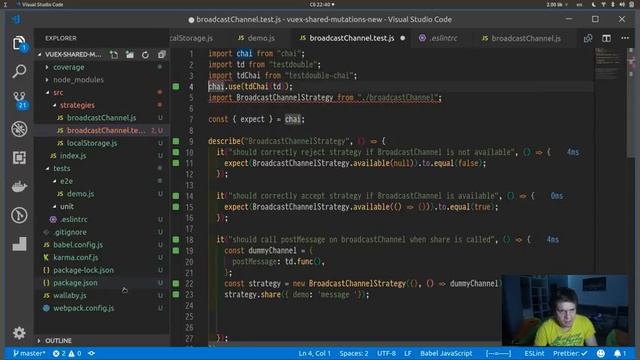Screen dimensions: 640x360
Task: Click line number 14 in the gutter
Action: click(x=189, y=196)
